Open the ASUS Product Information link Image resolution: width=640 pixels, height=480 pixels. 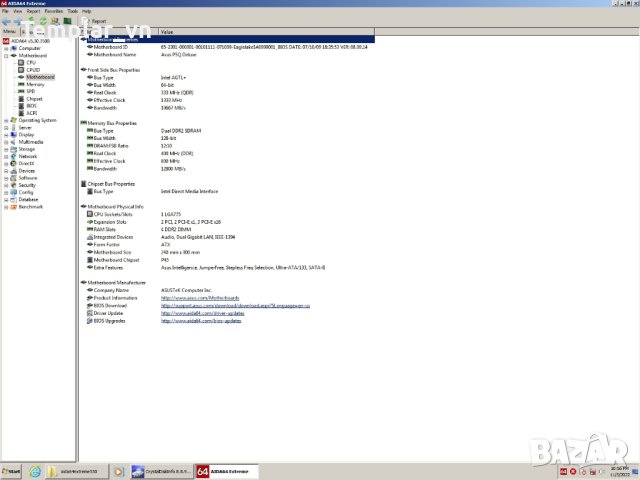coord(199,298)
